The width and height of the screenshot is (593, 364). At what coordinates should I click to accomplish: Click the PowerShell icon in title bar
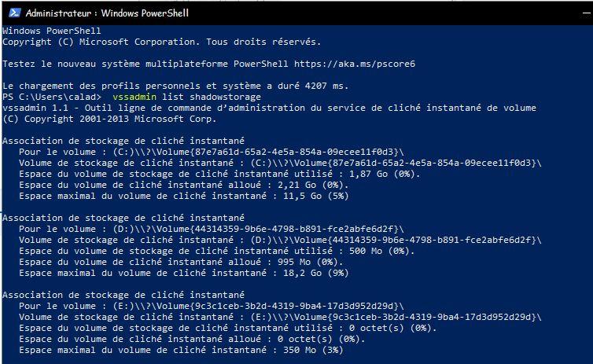13,13
